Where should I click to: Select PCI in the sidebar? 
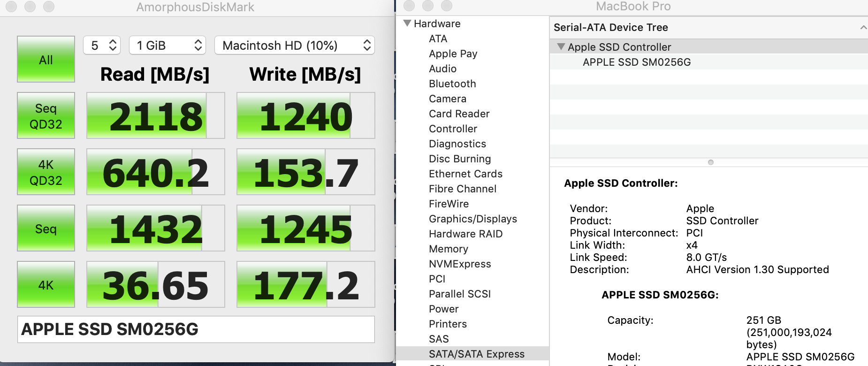437,279
